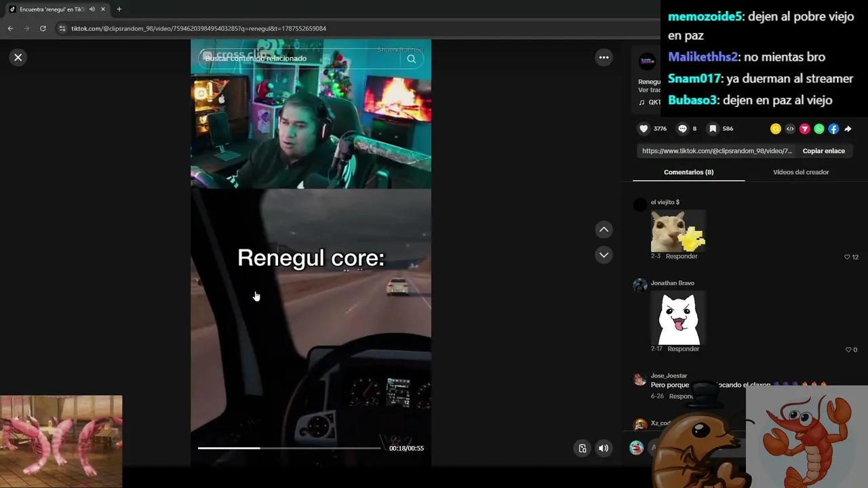Viewport: 868px width, 488px height.
Task: Click the browser back arrow
Action: 10,28
